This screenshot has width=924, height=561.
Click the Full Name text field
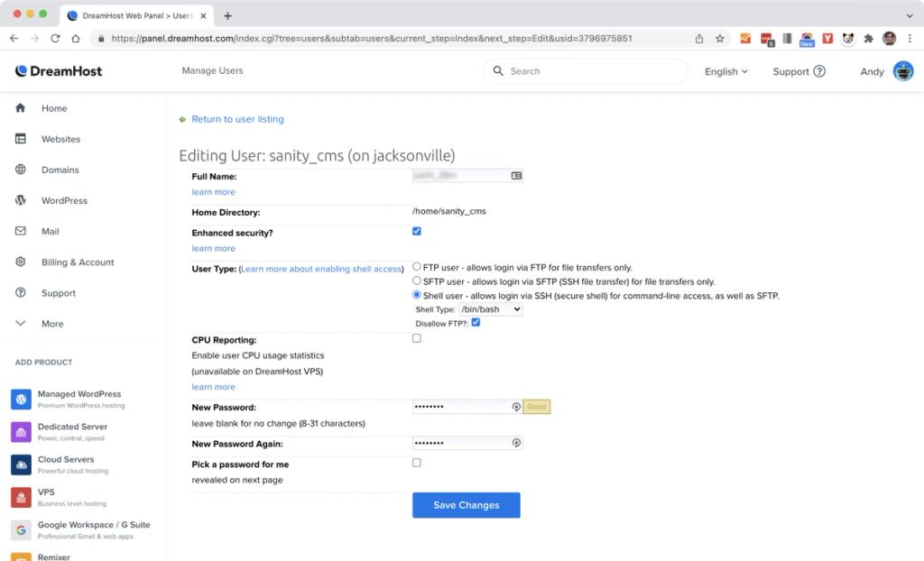click(467, 176)
